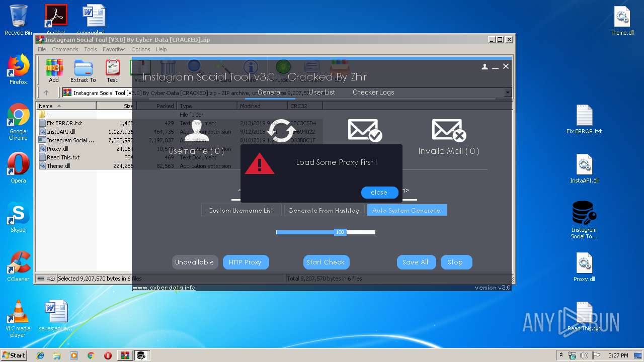Select InstaAPI.dll in WinRAR list
Screen dimensions: 644x362
click(61, 132)
